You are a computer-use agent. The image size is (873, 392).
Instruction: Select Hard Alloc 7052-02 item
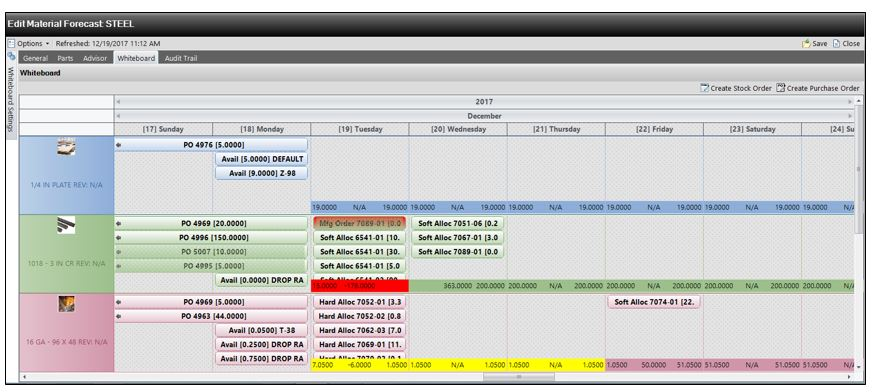[360, 316]
